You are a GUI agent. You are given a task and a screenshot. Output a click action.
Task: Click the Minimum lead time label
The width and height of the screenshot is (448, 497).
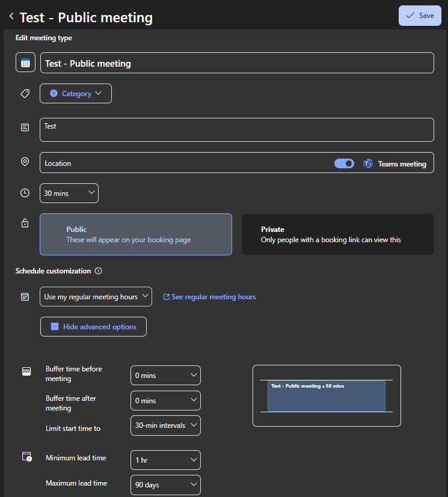coord(76,458)
